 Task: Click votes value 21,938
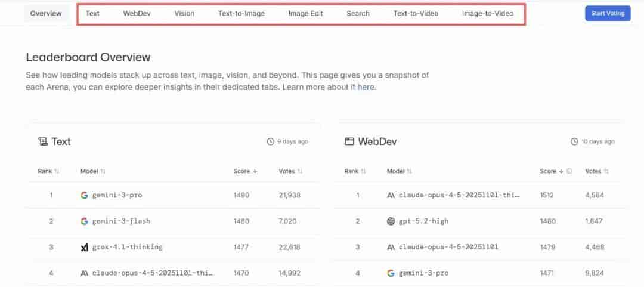(x=290, y=195)
